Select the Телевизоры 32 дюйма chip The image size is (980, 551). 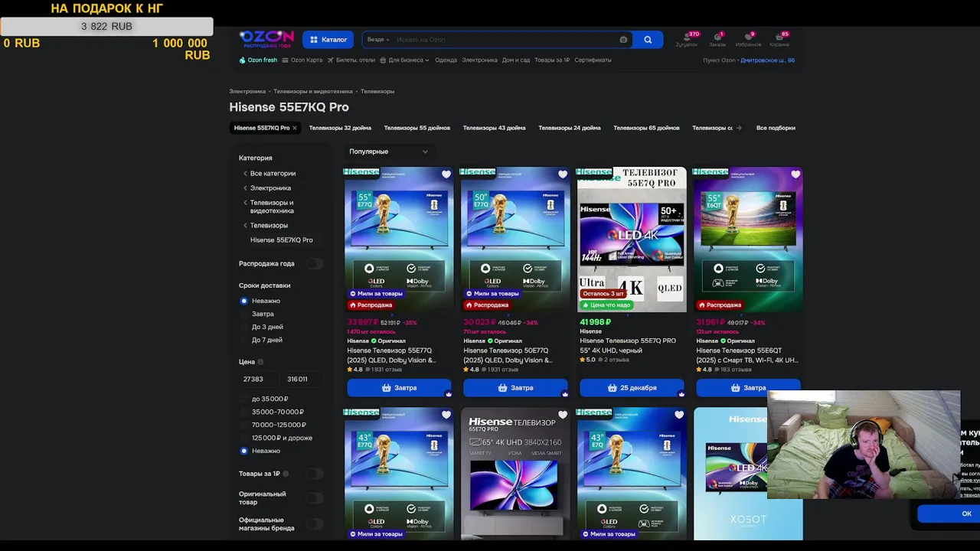(x=340, y=128)
